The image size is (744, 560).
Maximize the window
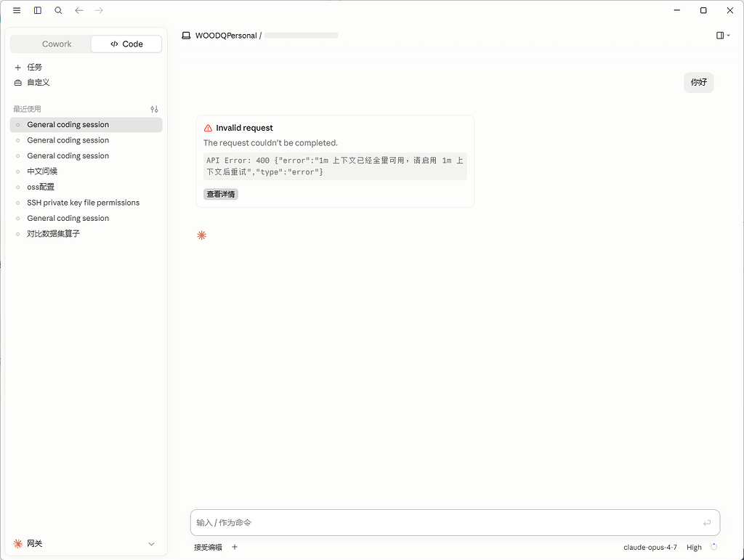(x=703, y=10)
